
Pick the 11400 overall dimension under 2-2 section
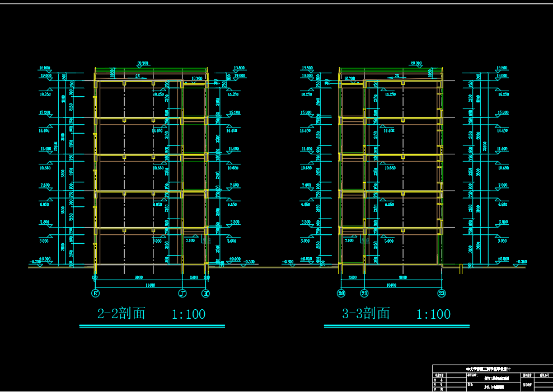coord(150,285)
